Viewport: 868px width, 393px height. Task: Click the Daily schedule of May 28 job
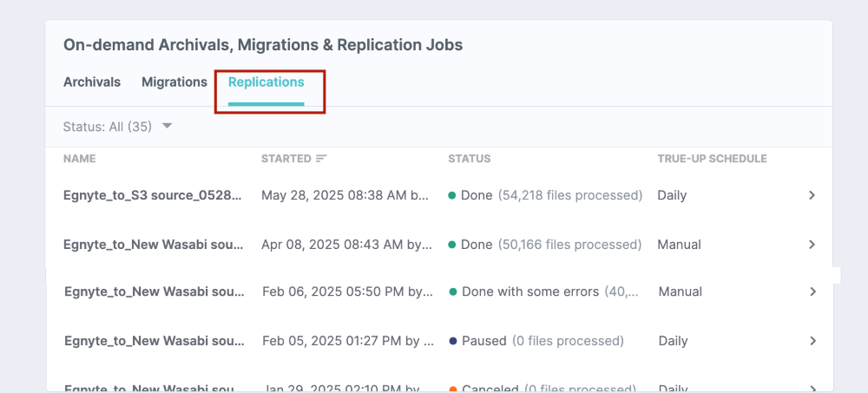click(672, 195)
